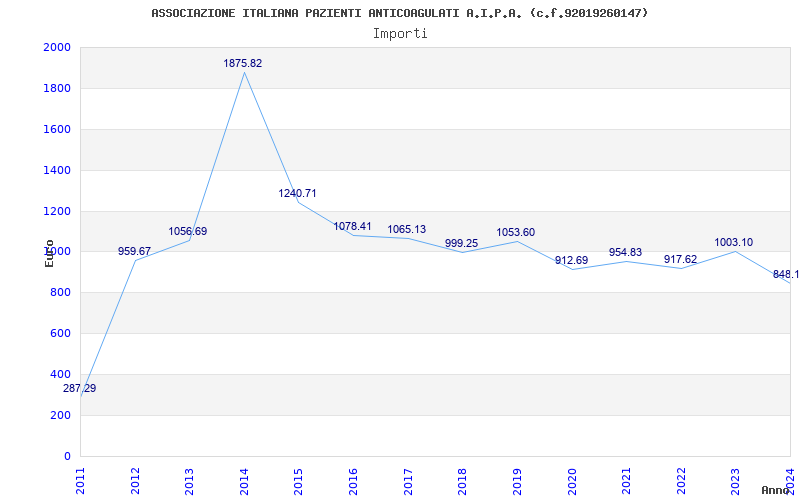Click the Importi subtitle

[400, 34]
